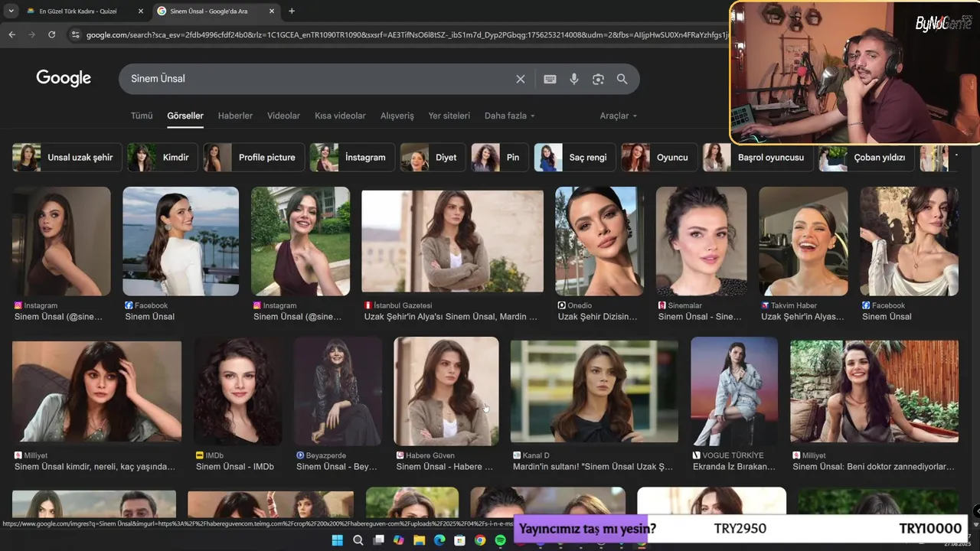Select the Tümü search tab
This screenshot has width=980, height=551.
[142, 116]
